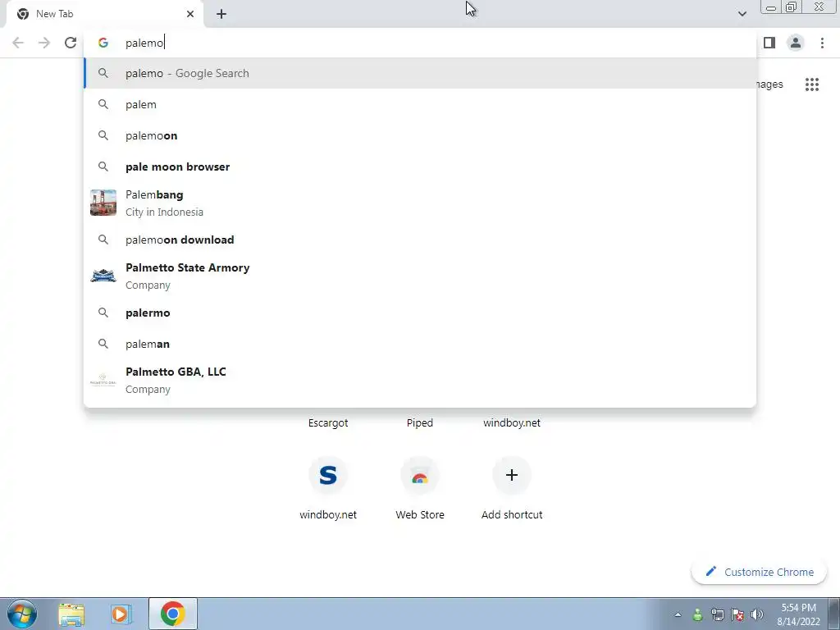This screenshot has width=840, height=630.
Task: Open the Action Center flag icon
Action: 737,614
